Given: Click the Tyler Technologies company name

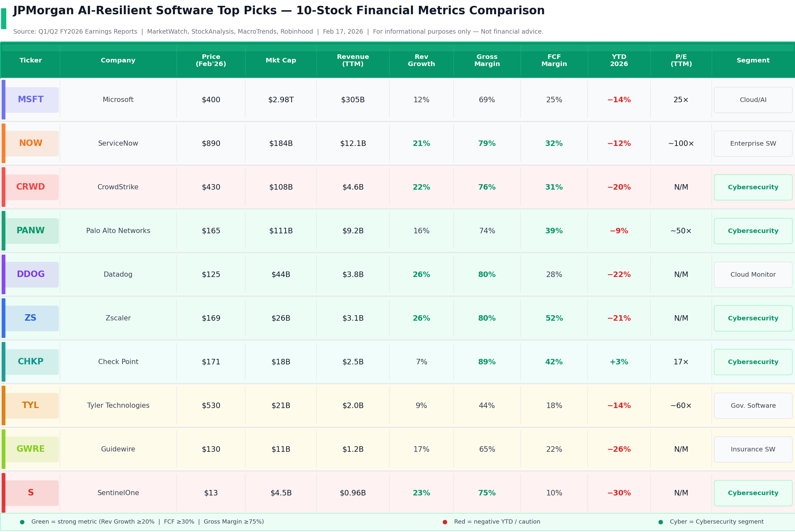Looking at the screenshot, I should tap(118, 406).
